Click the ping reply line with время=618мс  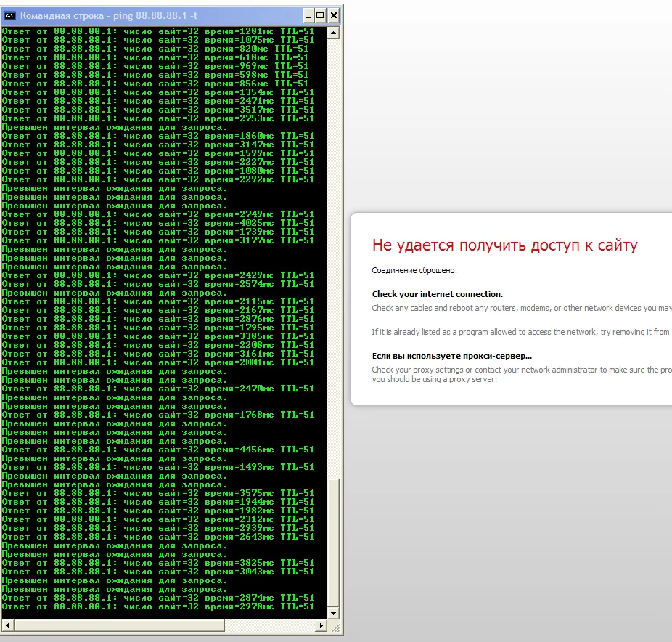(155, 57)
